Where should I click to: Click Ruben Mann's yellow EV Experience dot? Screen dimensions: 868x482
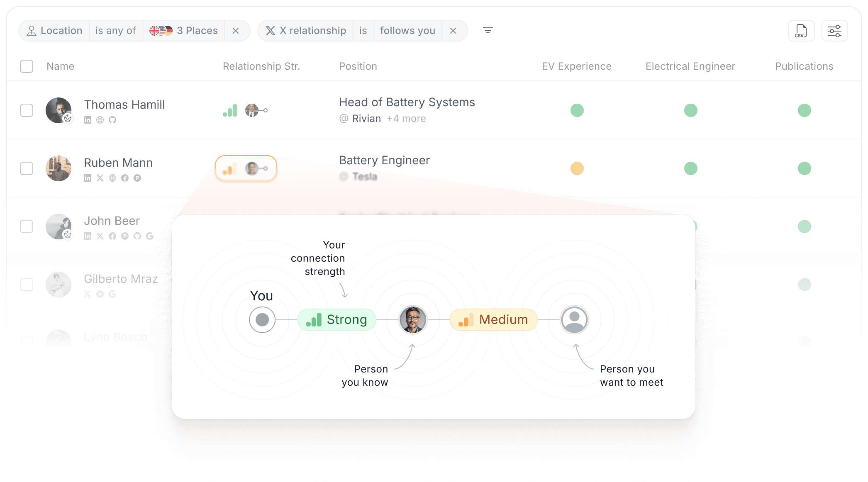pyautogui.click(x=577, y=168)
